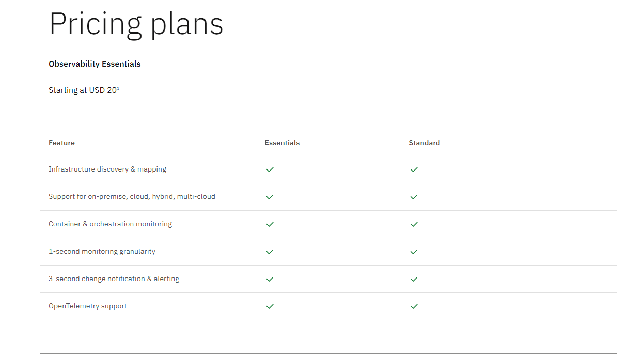The image size is (644, 355).
Task: Click Standard checkmark for Container & orchestration monitoring
Action: click(x=414, y=224)
